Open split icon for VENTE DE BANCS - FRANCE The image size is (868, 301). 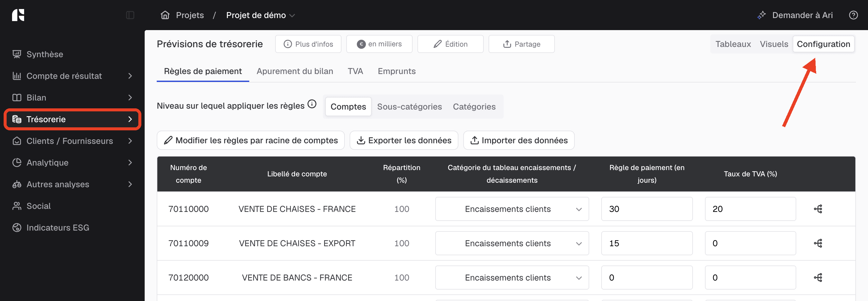click(x=818, y=278)
